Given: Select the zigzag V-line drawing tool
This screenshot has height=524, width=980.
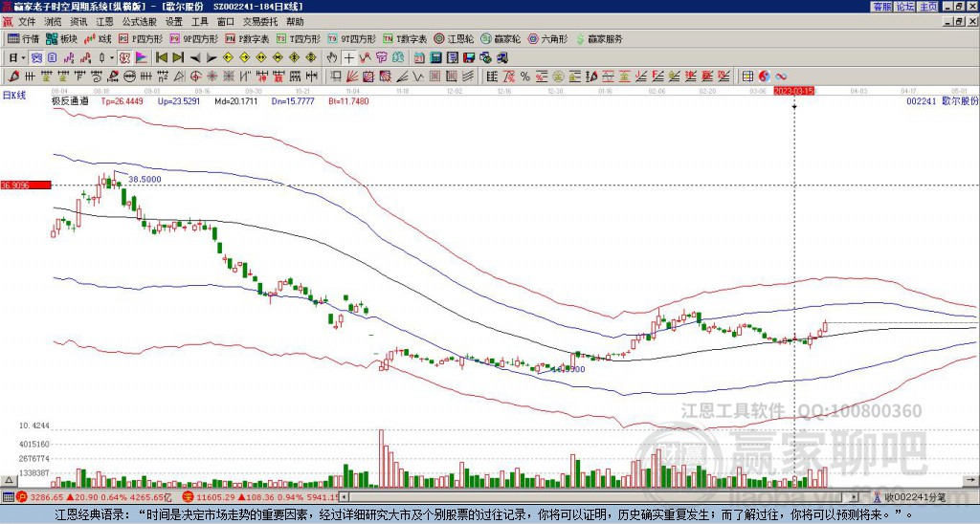Looking at the screenshot, I should 419,76.
